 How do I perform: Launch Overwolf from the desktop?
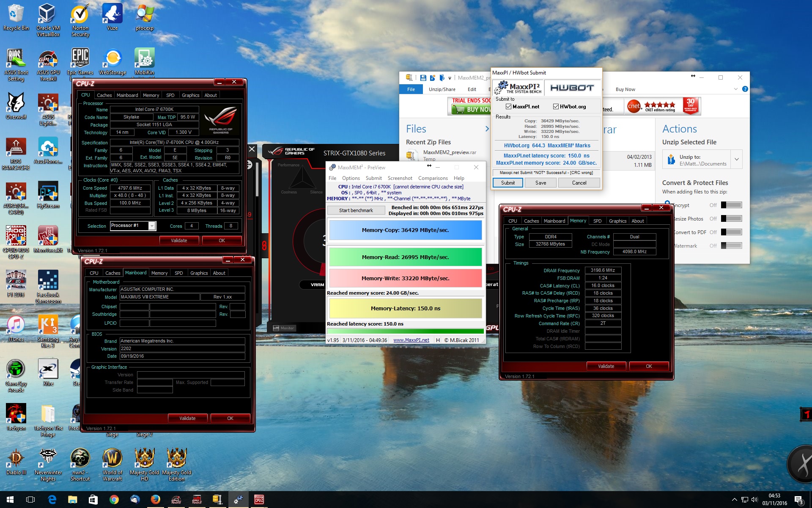pos(16,106)
